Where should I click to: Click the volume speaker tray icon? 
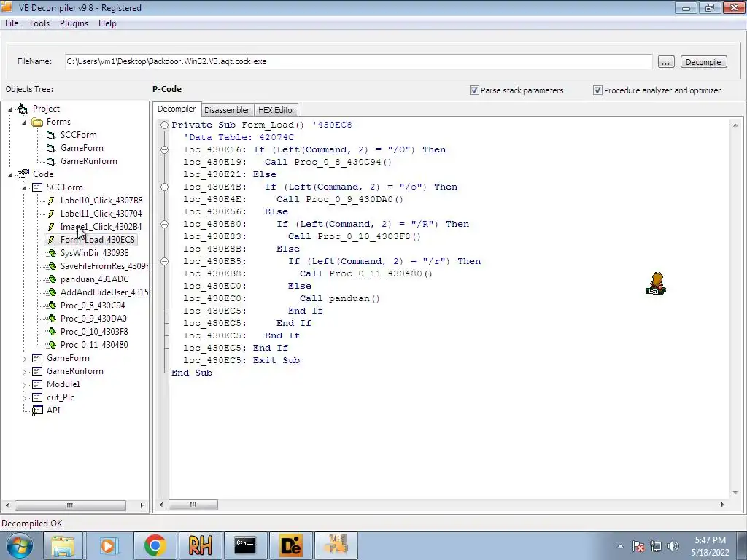tap(673, 546)
